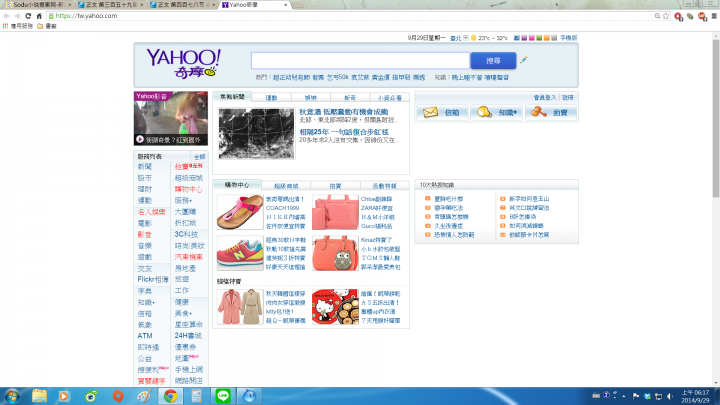The image size is (720, 405).
Task: Launch the media player taskbar icon
Action: (64, 396)
